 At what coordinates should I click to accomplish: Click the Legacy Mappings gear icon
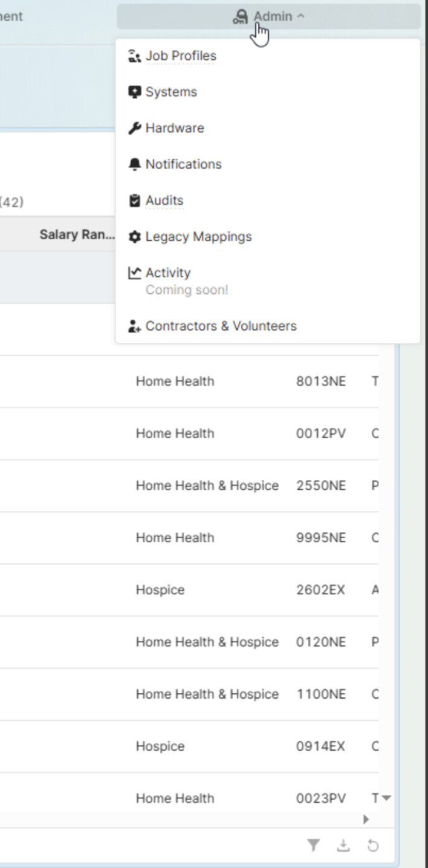(134, 237)
